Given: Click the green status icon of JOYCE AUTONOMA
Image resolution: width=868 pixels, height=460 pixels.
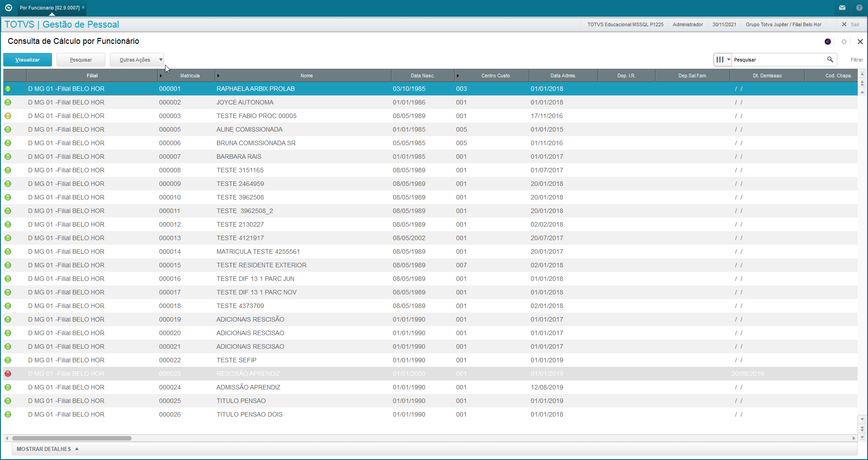Looking at the screenshot, I should 8,102.
